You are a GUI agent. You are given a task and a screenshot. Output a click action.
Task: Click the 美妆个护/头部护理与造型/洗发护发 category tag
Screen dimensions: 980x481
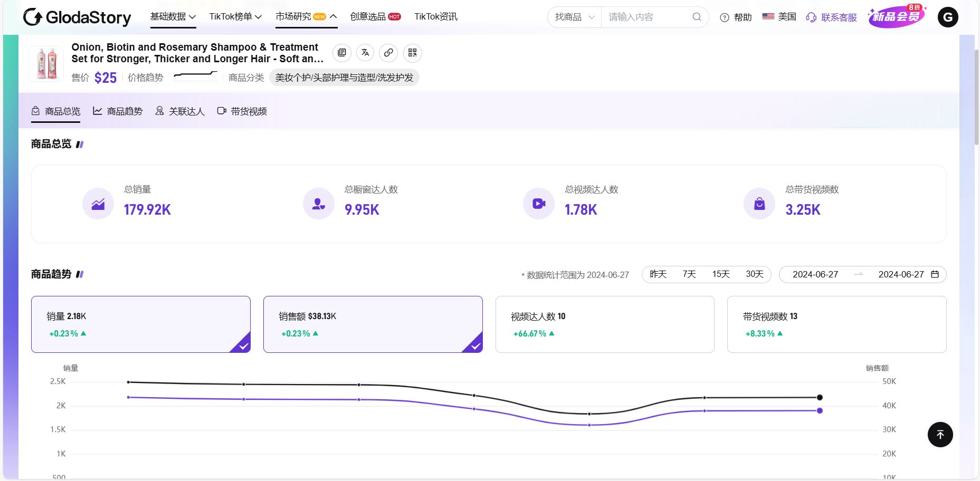point(344,78)
